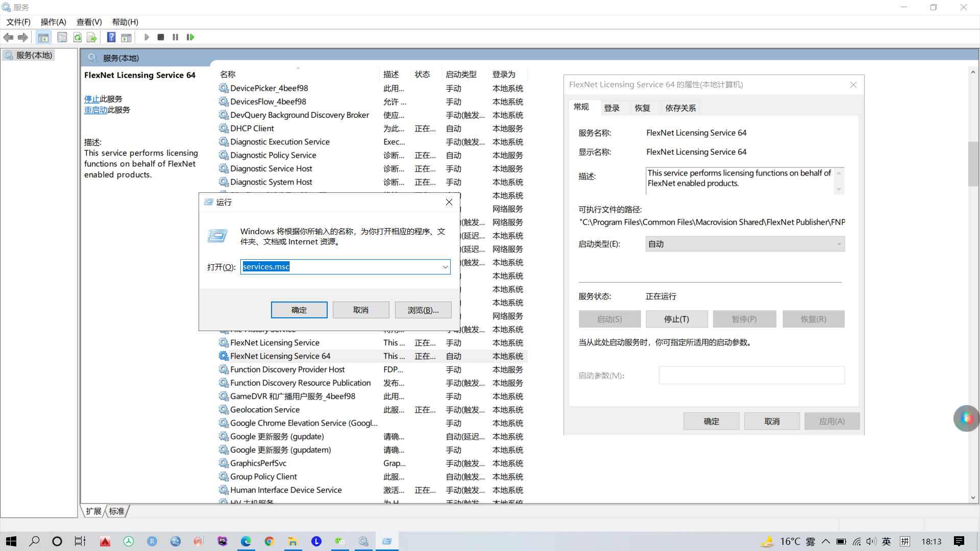Open Task View from the taskbar
980x551 pixels.
(80, 541)
